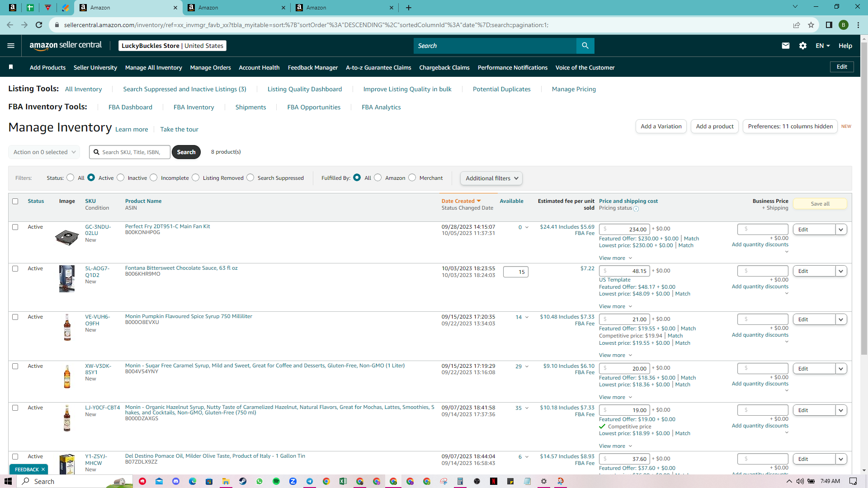The width and height of the screenshot is (868, 488).
Task: Open Manage Orders in top menu
Action: coord(211,67)
